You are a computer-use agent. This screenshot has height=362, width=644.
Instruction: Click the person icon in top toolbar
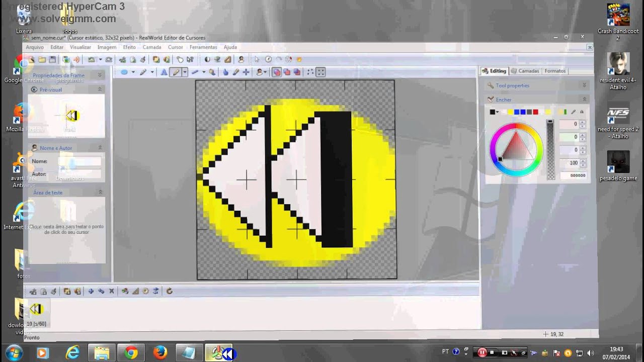pyautogui.click(x=241, y=59)
